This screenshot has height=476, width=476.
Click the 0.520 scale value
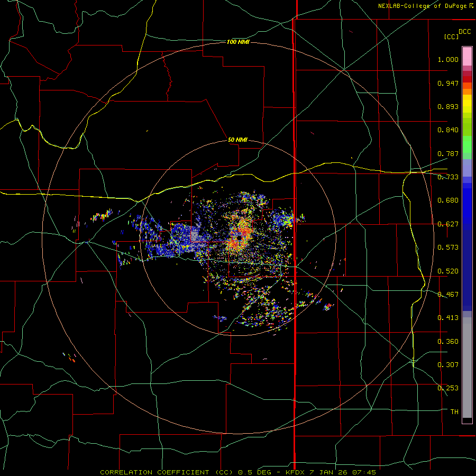click(448, 270)
